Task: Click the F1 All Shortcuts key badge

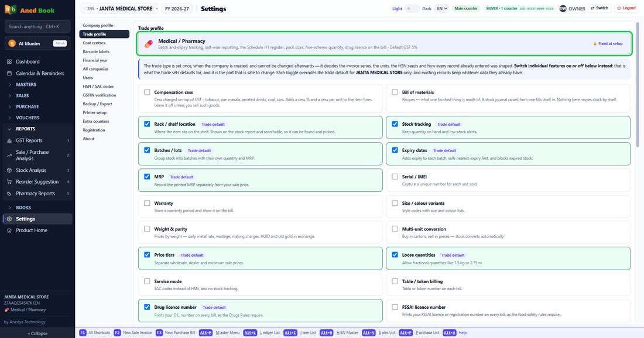Action: point(83,333)
